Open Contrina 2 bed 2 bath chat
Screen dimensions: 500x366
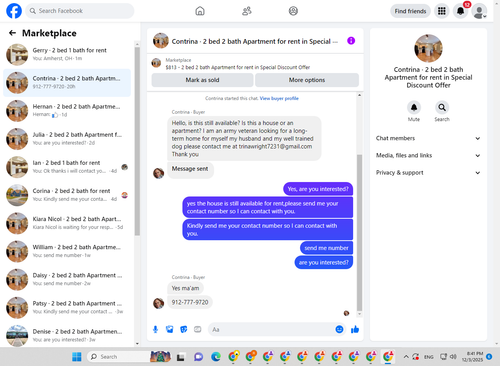pos(67,82)
